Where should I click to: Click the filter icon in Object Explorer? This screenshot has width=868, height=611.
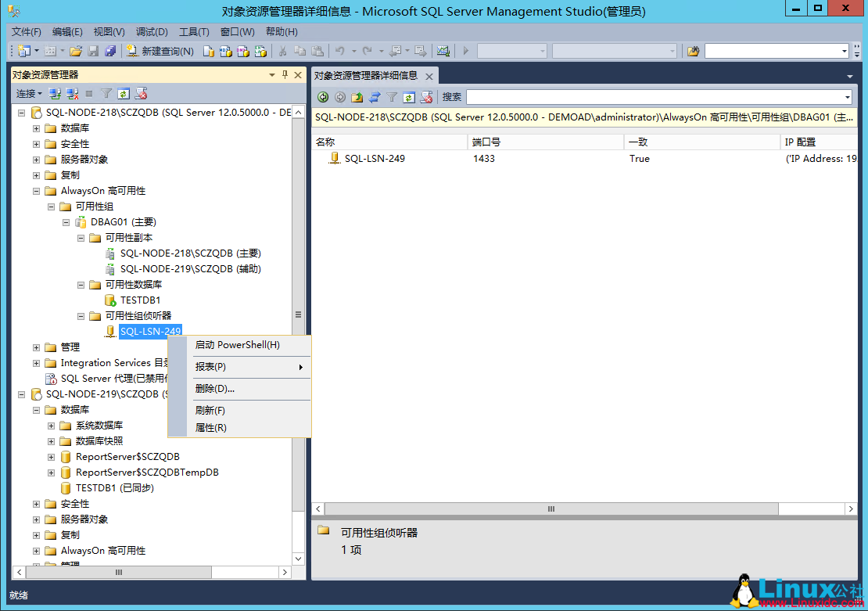tap(107, 93)
